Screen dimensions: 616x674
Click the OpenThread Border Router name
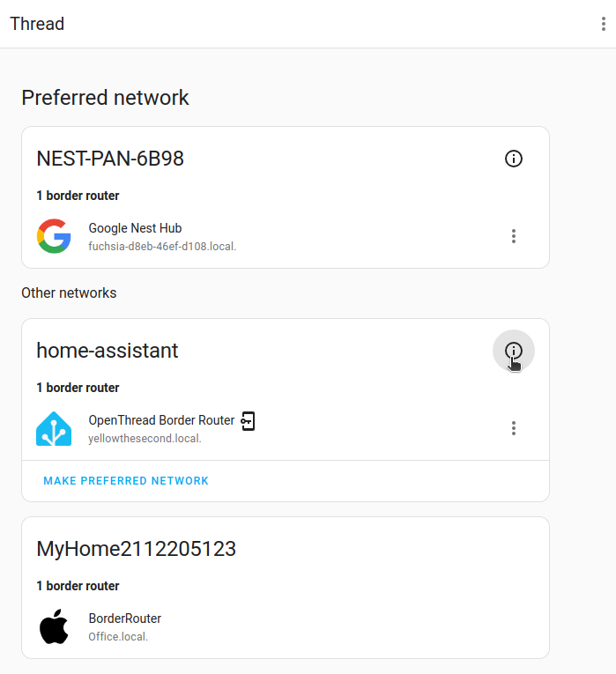tap(161, 420)
